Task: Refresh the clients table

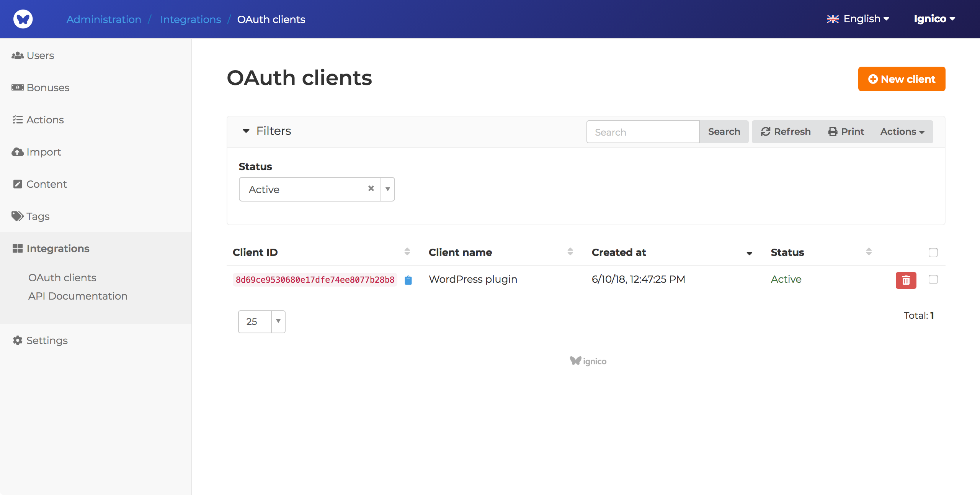Action: (x=786, y=132)
